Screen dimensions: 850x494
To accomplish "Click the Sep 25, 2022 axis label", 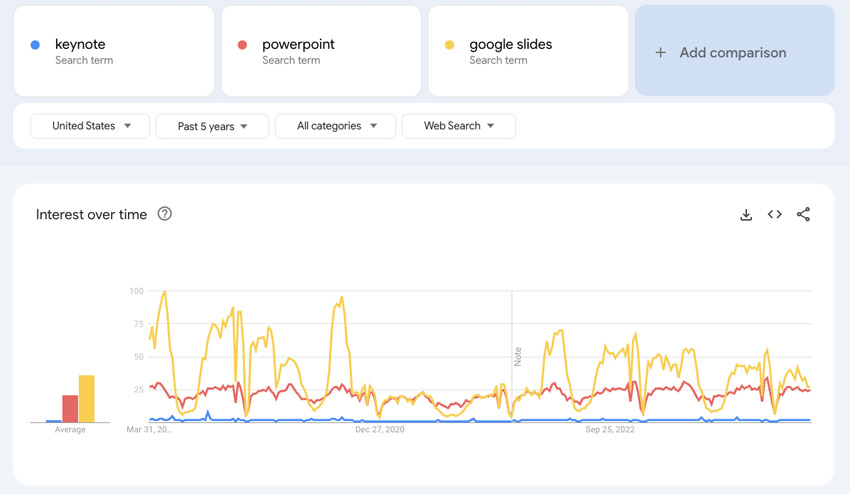I will click(610, 429).
